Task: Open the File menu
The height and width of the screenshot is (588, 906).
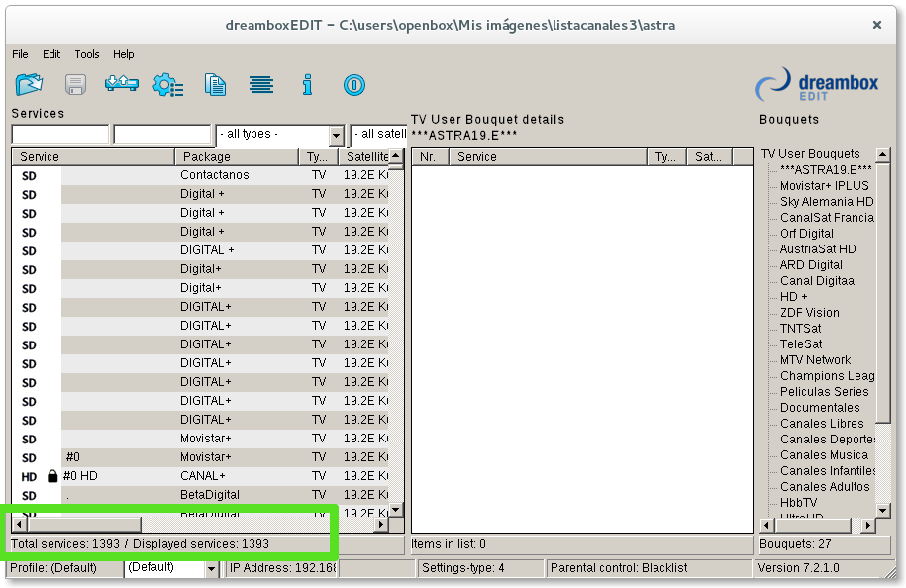Action: (x=20, y=54)
